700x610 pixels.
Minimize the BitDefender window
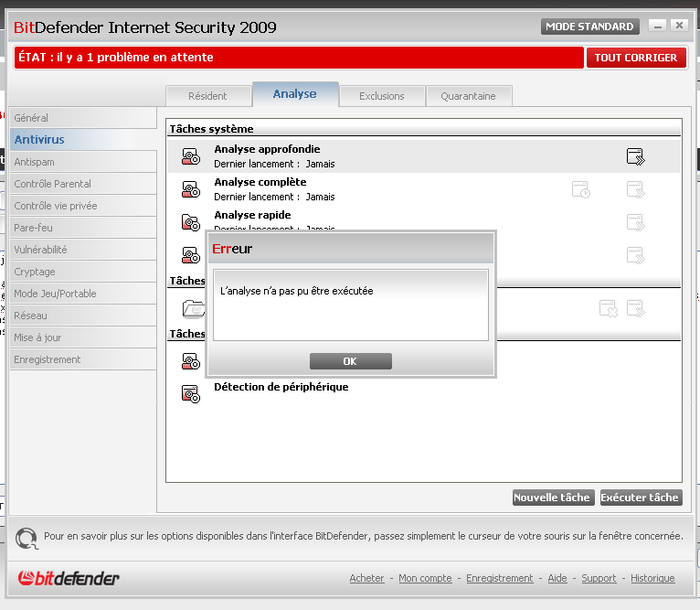click(x=657, y=26)
